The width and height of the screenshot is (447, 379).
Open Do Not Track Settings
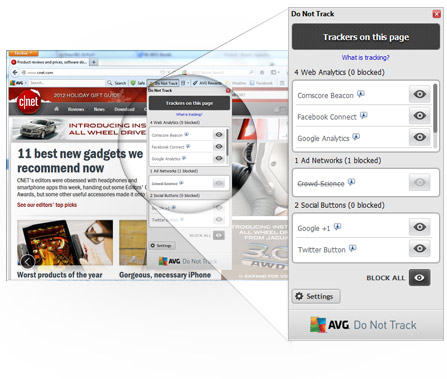(316, 296)
